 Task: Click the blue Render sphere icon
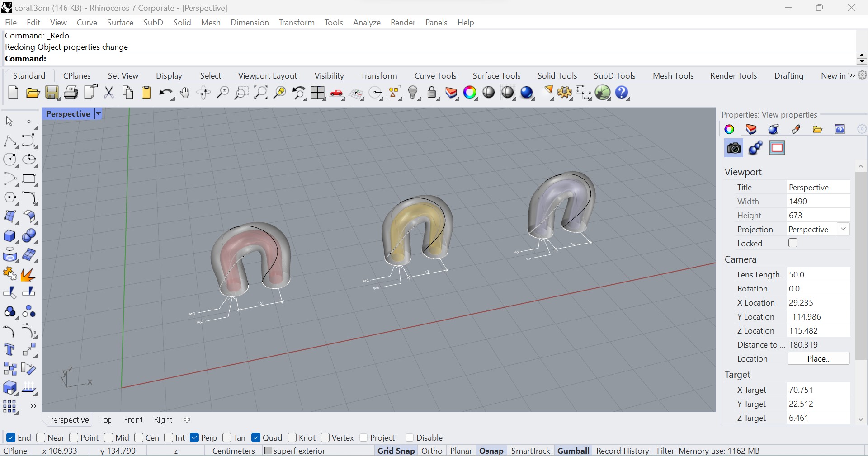pyautogui.click(x=527, y=93)
